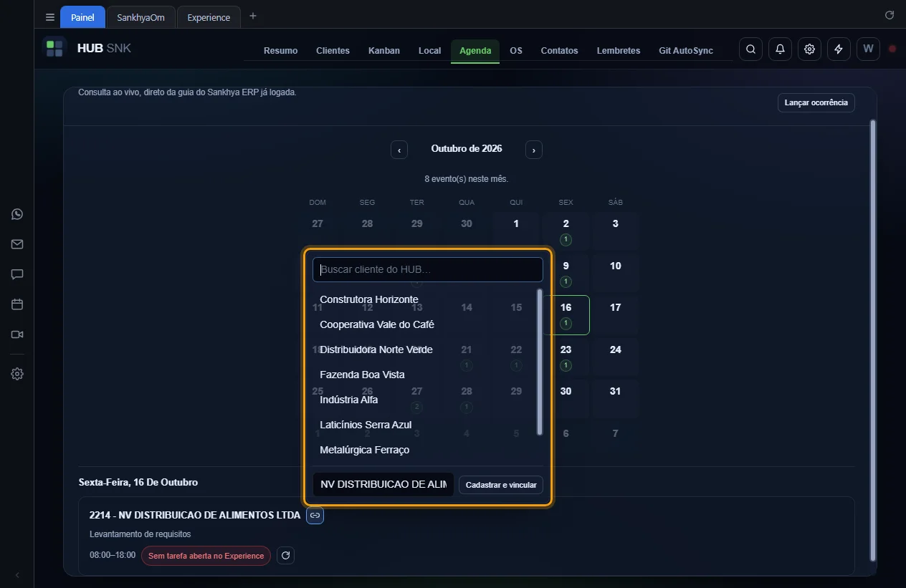Open mail icon in left sidebar
Viewport: 906px width, 588px height.
(17, 244)
